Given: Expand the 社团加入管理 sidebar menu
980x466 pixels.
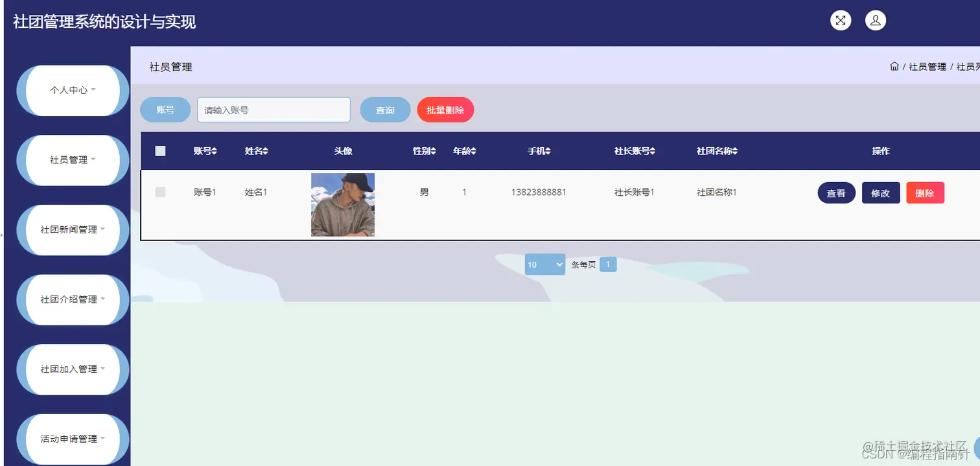Looking at the screenshot, I should click(73, 369).
